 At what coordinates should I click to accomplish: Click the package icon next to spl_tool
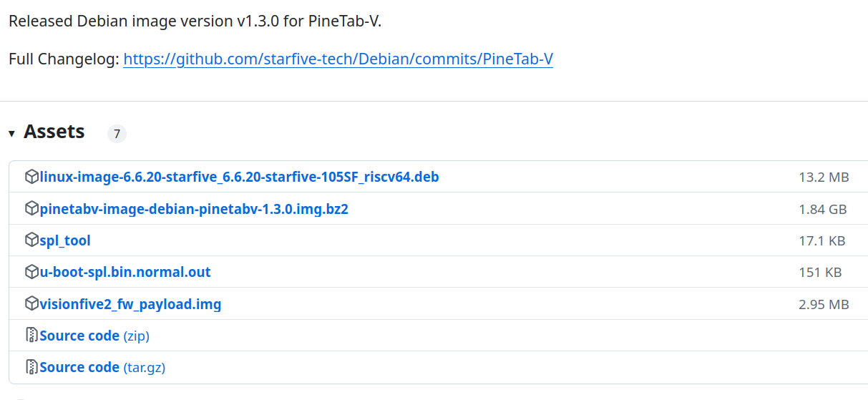tap(31, 240)
